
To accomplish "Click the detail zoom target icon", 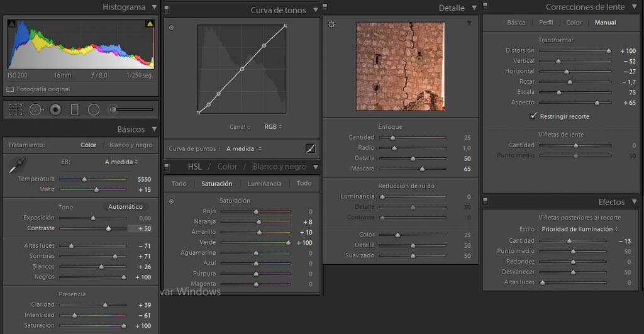I will (x=332, y=25).
